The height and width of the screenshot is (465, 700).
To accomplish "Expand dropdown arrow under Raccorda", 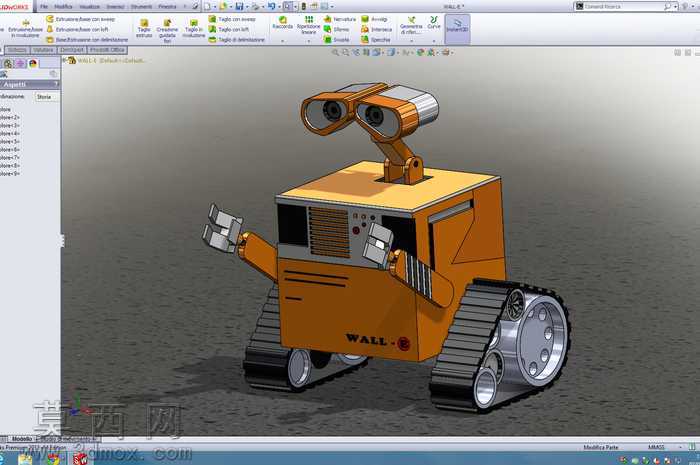I will pyautogui.click(x=283, y=41).
